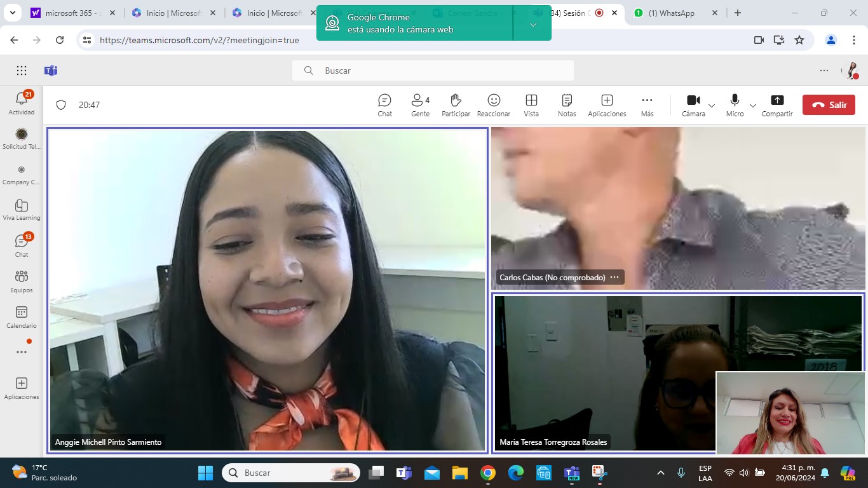
Task: Share screen with Compartir
Action: click(777, 105)
